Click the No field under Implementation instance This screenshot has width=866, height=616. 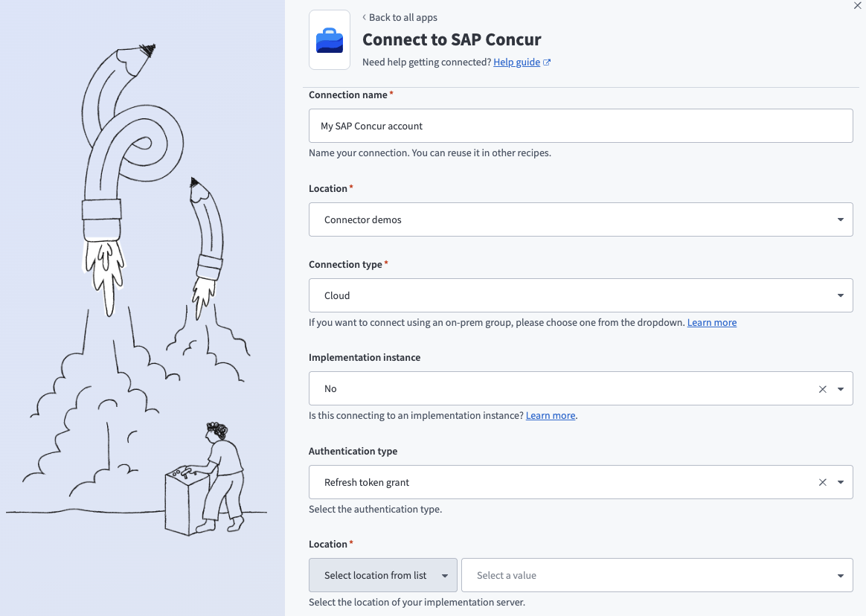(x=521, y=388)
